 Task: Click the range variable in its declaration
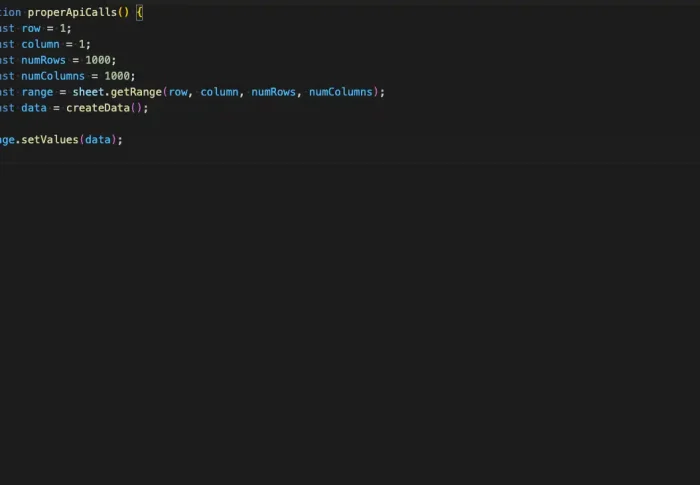(x=37, y=92)
